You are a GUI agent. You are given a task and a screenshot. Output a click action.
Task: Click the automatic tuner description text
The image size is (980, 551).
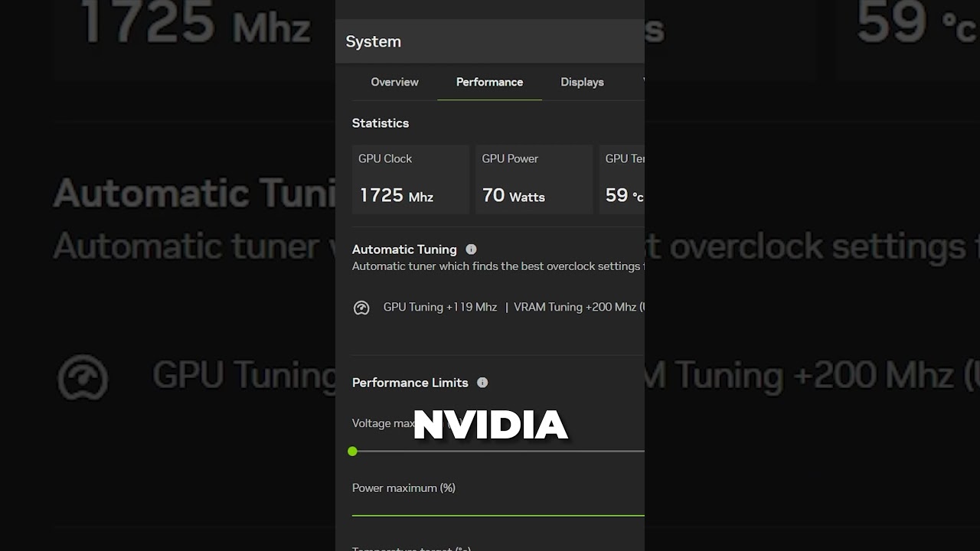[498, 266]
